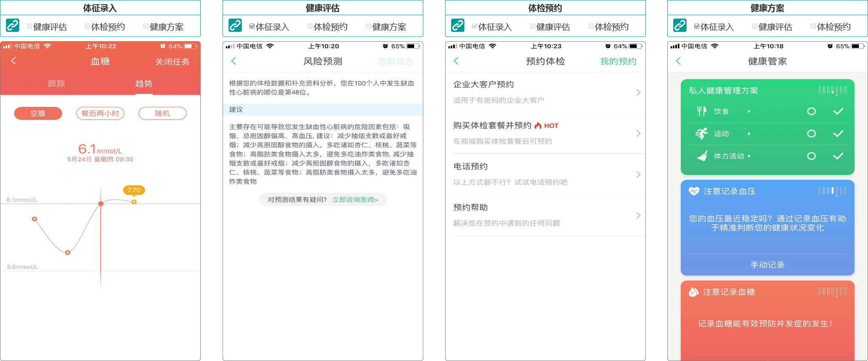This screenshot has height=361, width=868.
Task: Open 预约帮助 via its chevron
Action: 638,215
